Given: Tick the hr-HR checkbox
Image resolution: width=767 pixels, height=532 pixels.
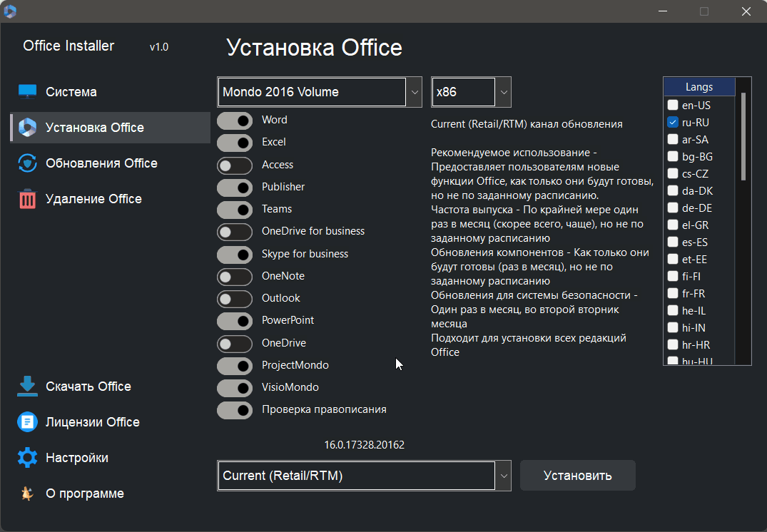Looking at the screenshot, I should coord(673,344).
